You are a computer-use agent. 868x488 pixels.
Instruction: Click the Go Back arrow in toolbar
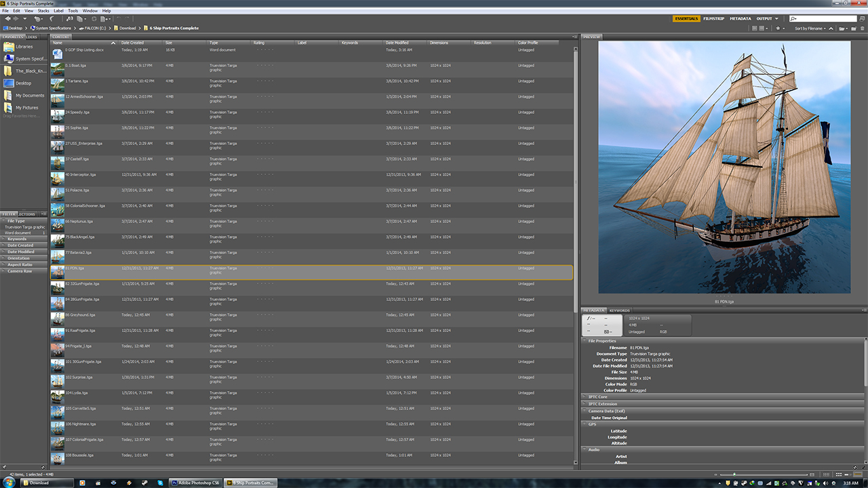tap(7, 19)
